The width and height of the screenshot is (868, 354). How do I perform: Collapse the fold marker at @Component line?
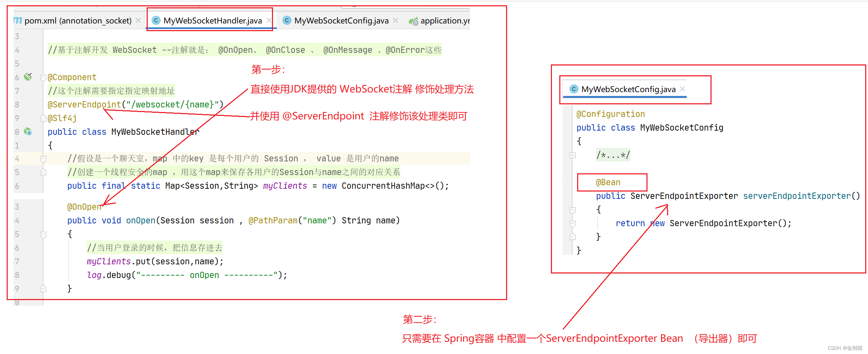43,77
